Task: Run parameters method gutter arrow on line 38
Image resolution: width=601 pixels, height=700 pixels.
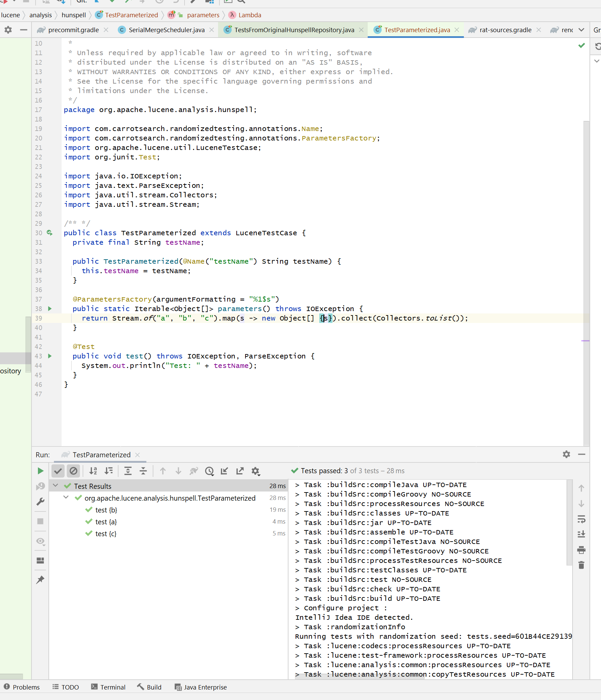Action: point(50,309)
